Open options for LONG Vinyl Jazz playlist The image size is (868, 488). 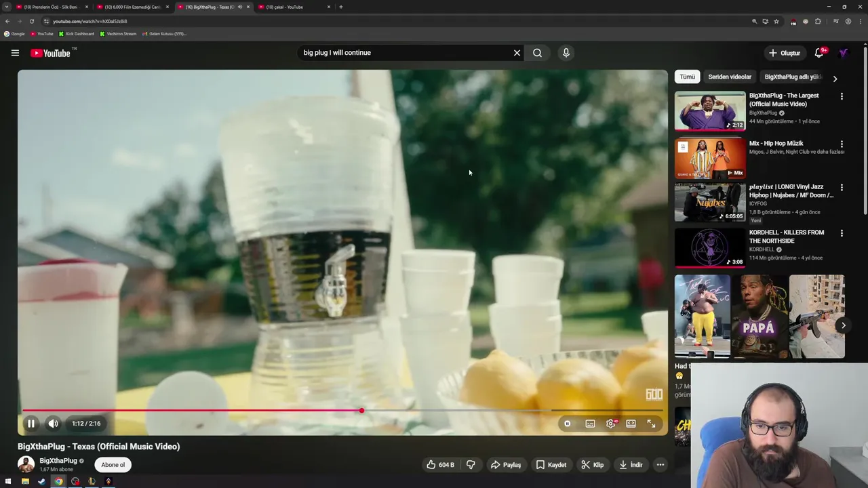842,187
